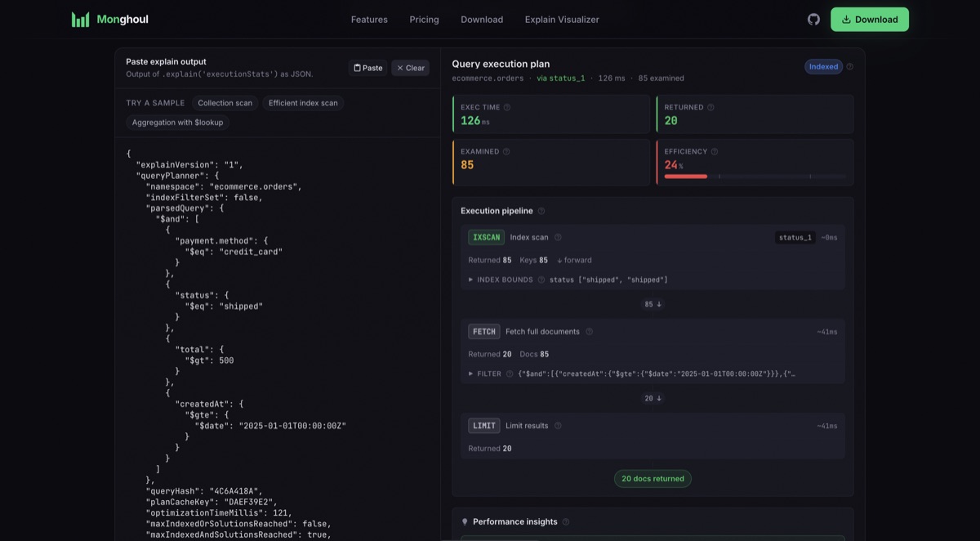Load the Aggregation with $lookup sample

point(178,123)
